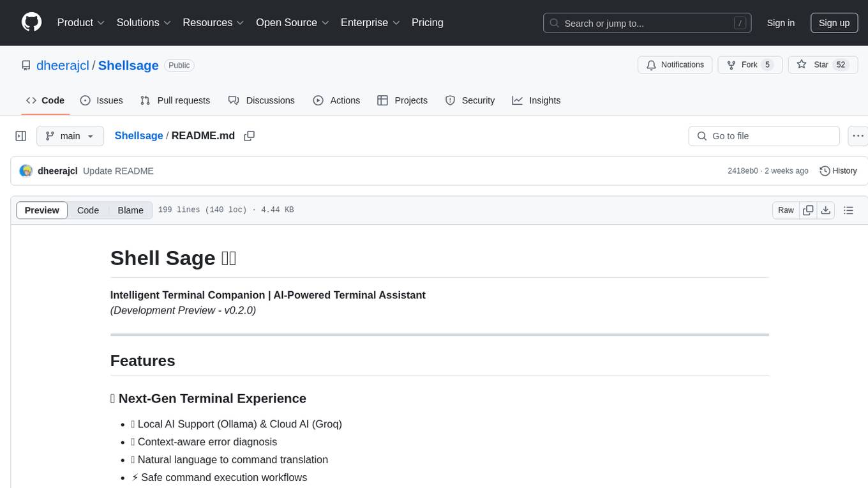Switch to the Actions tab

pyautogui.click(x=336, y=100)
